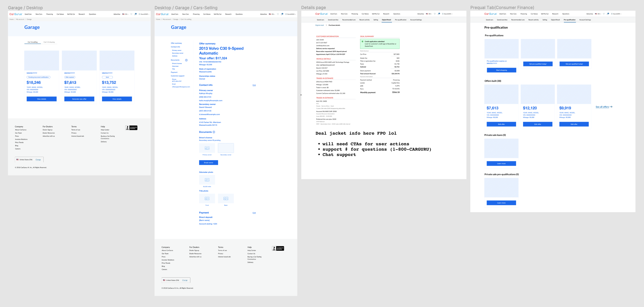This screenshot has width=644, height=307.
Task: Click Odometer photo image placeholder
Action: coord(207,180)
